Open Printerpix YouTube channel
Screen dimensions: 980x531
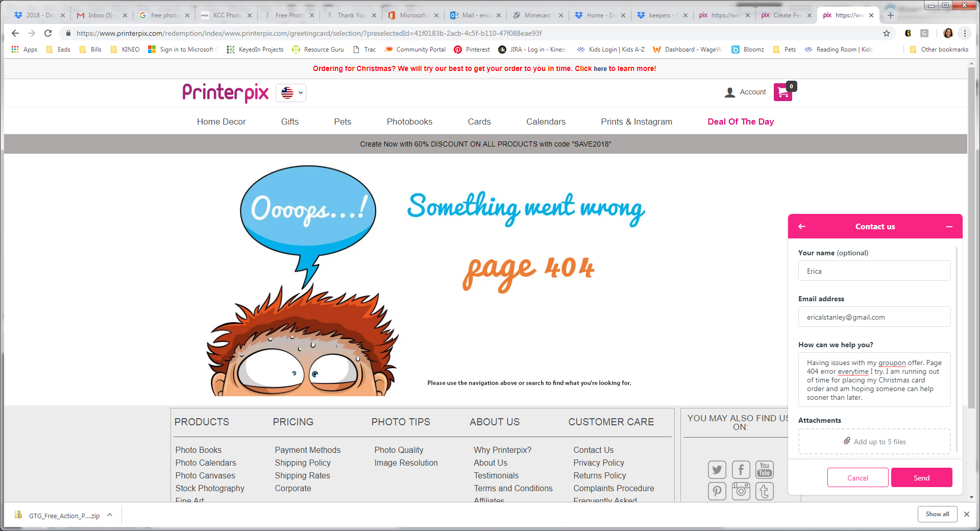(764, 469)
